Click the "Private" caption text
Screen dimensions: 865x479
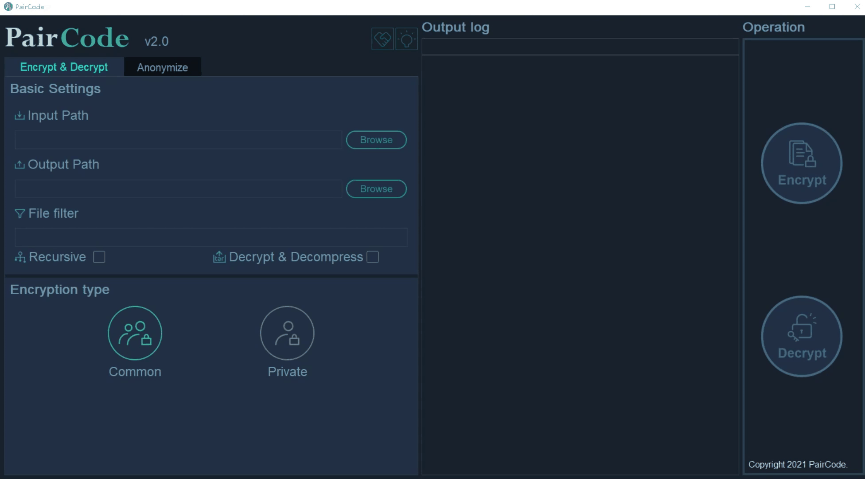287,372
